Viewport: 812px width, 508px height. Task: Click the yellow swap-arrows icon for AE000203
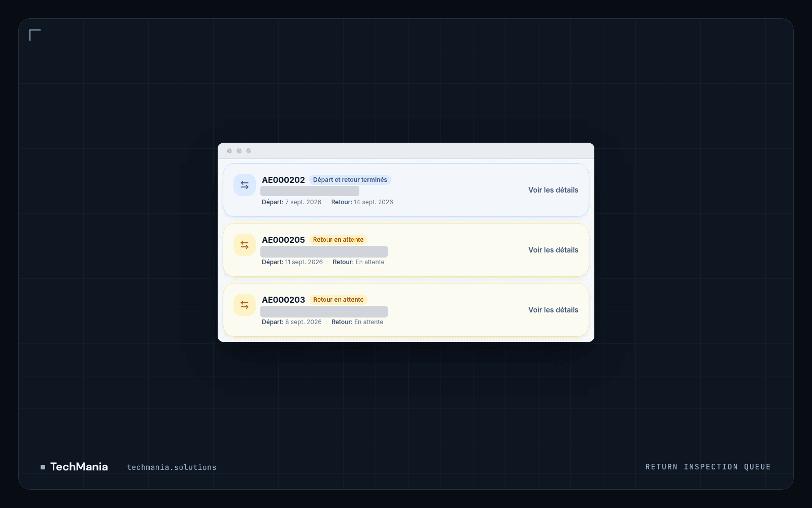click(x=245, y=305)
